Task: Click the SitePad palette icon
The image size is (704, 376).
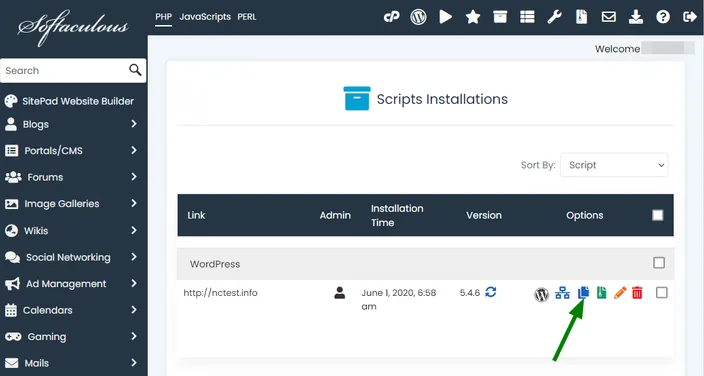Action: tap(11, 101)
